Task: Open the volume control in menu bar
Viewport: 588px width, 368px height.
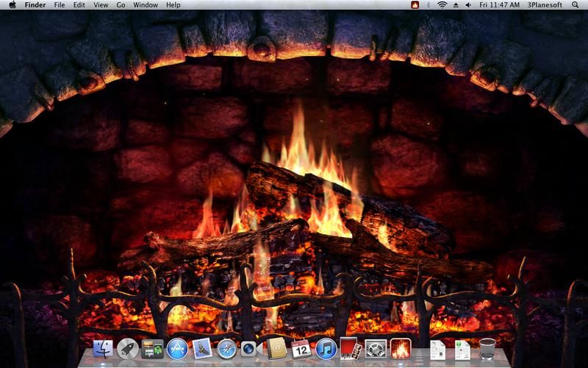Action: (468, 5)
